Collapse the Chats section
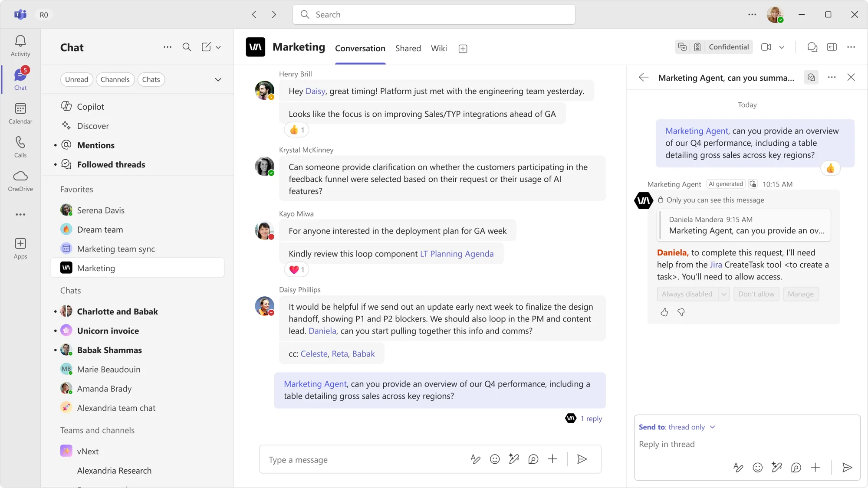Viewport: 868px width, 488px height. (71, 290)
